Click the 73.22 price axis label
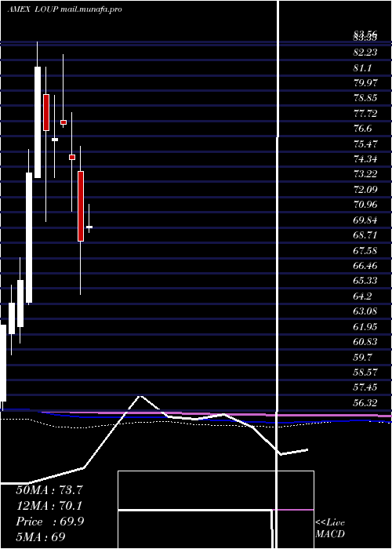Screen dimensions: 392x549 point(365,174)
